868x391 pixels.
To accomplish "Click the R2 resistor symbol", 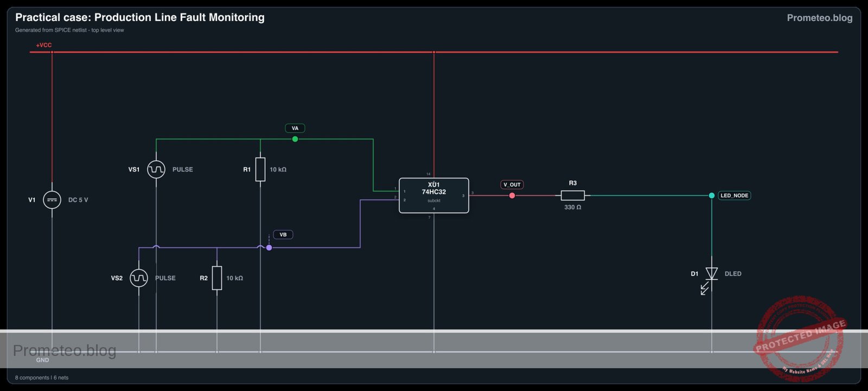I will click(x=217, y=278).
